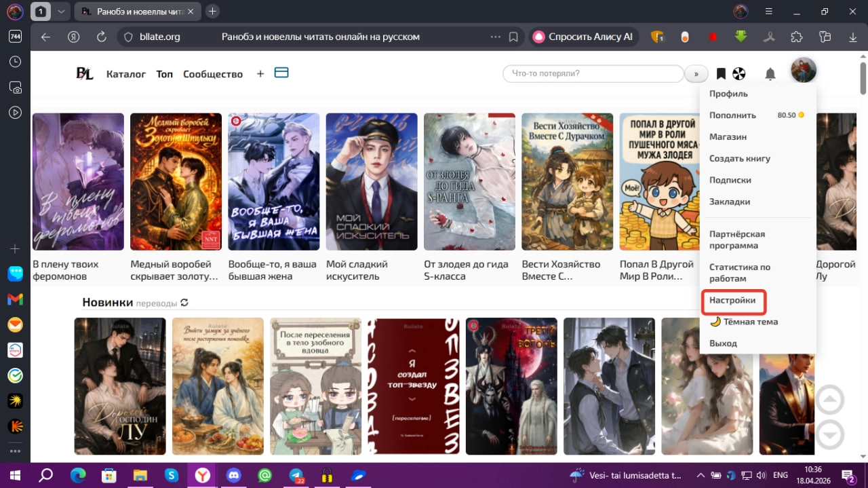This screenshot has width=868, height=488.
Task: Click the scroll-down round arrow button
Action: (830, 434)
